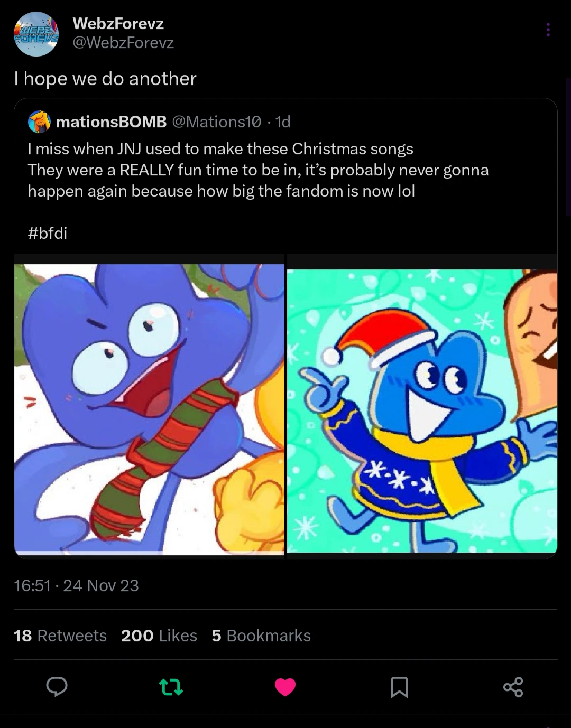The image size is (571, 728).
Task: Click the WebzForevz display name
Action: tap(118, 23)
